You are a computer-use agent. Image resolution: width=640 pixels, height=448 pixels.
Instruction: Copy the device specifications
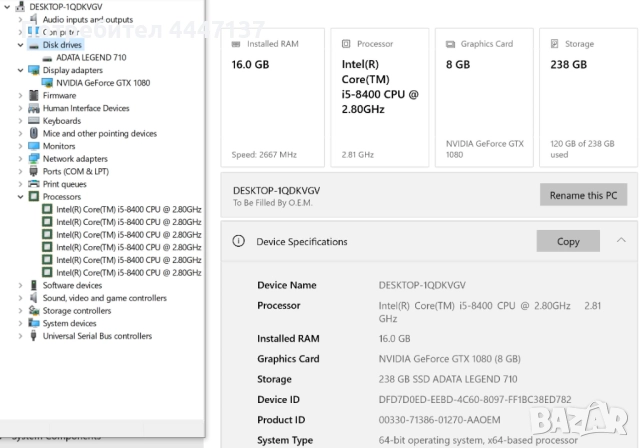568,241
